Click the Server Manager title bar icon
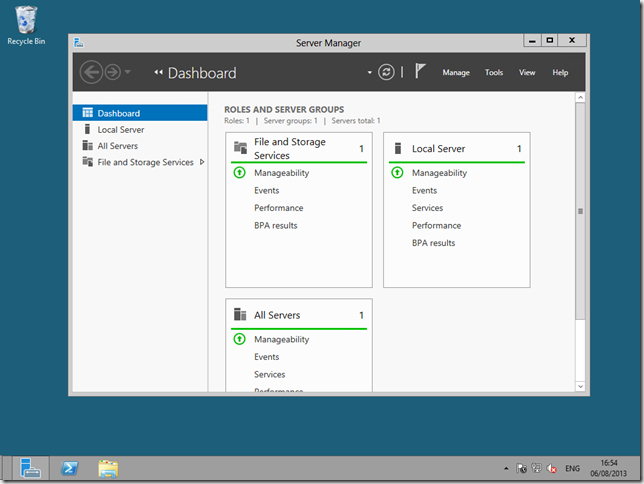Screen dimensions: 644x484 [78, 42]
